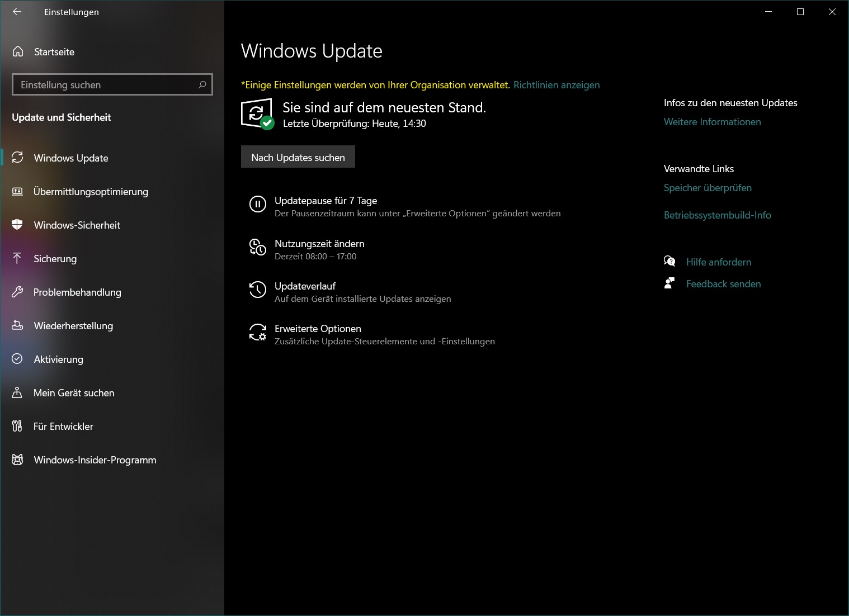Open Startseite in the sidebar
Image resolution: width=849 pixels, height=616 pixels.
tap(54, 52)
